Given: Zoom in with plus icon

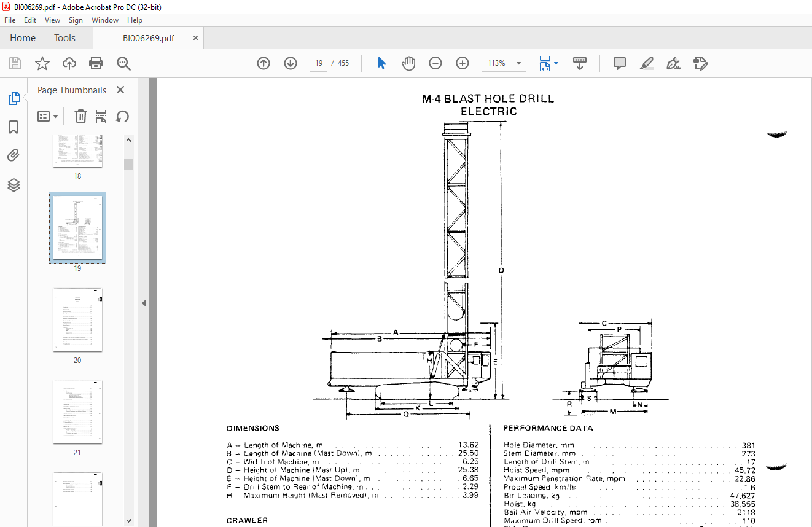Looking at the screenshot, I should [463, 63].
